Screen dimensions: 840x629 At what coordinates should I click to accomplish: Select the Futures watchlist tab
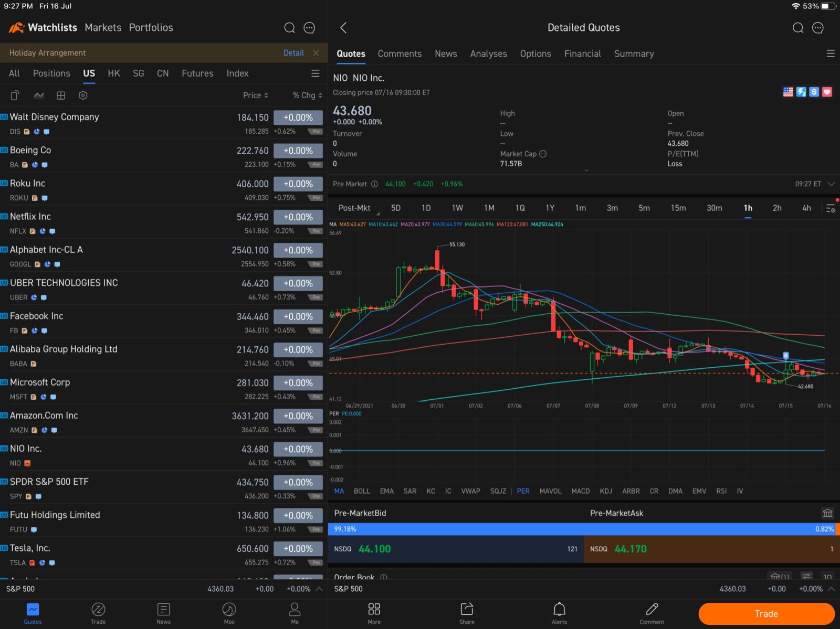tap(197, 73)
